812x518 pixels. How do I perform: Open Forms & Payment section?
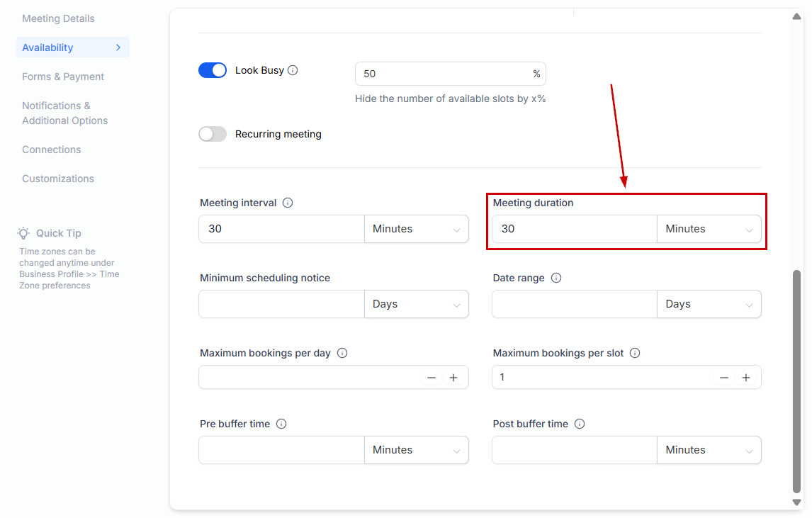pyautogui.click(x=63, y=77)
